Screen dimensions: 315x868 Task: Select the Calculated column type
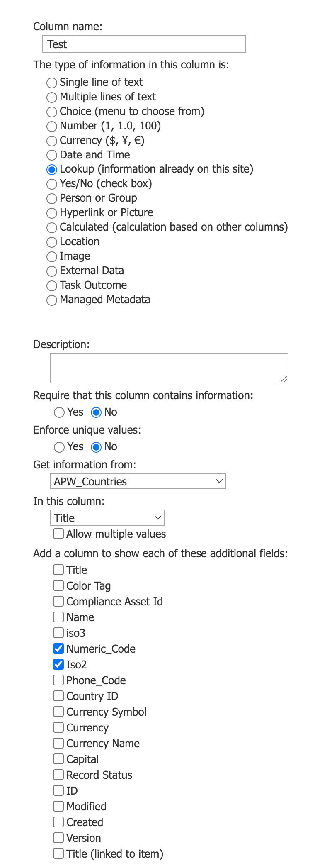click(x=51, y=227)
